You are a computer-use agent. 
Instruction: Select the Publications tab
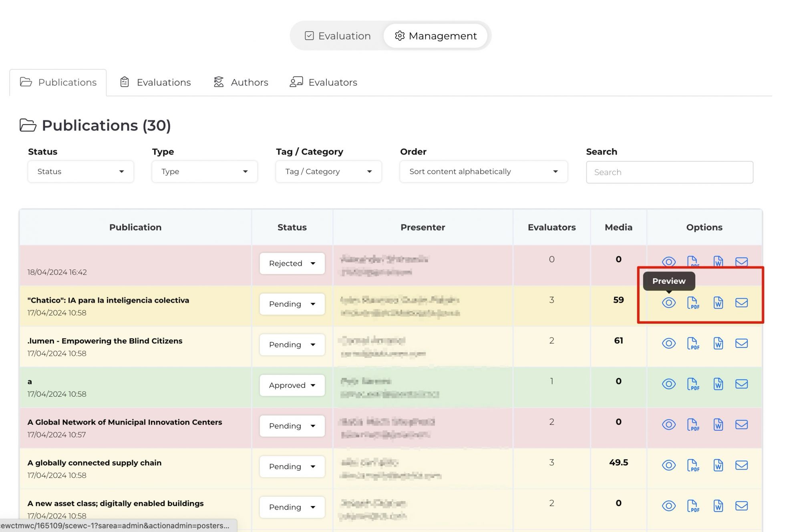click(x=58, y=82)
